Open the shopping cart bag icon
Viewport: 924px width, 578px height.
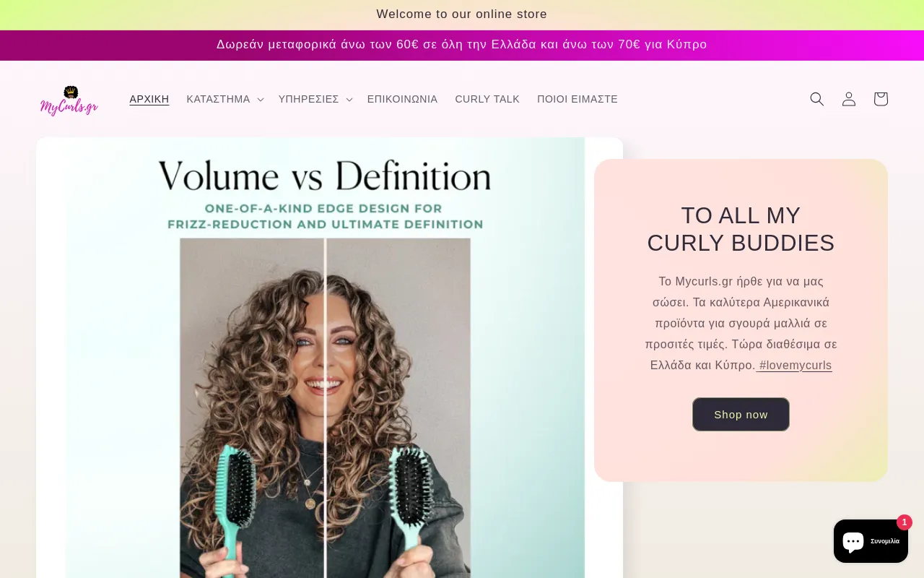coord(881,99)
